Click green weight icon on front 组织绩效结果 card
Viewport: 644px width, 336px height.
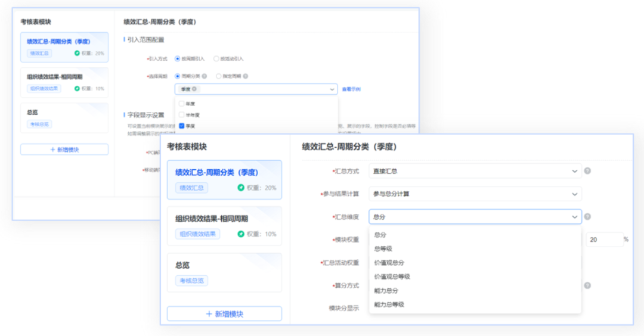point(241,234)
